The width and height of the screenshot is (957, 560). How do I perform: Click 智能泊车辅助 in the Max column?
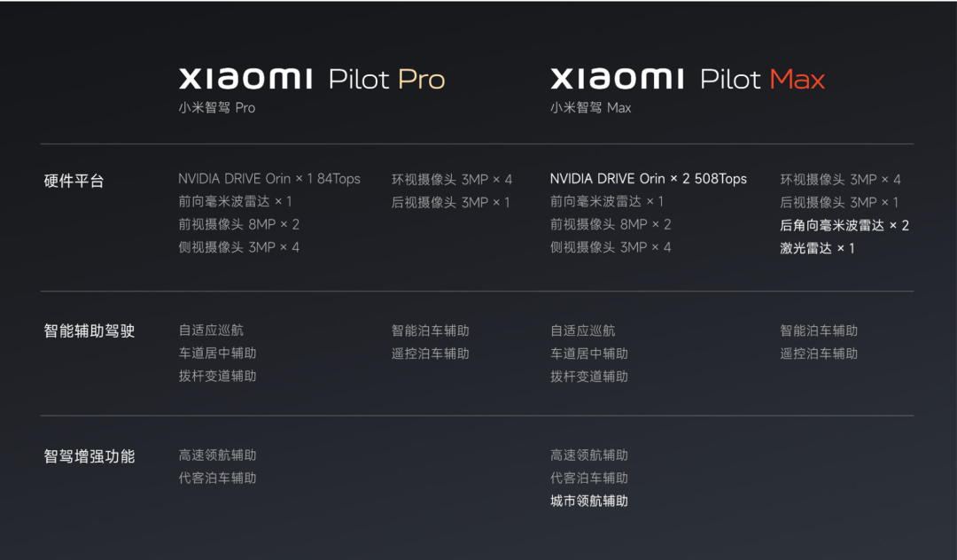819,331
